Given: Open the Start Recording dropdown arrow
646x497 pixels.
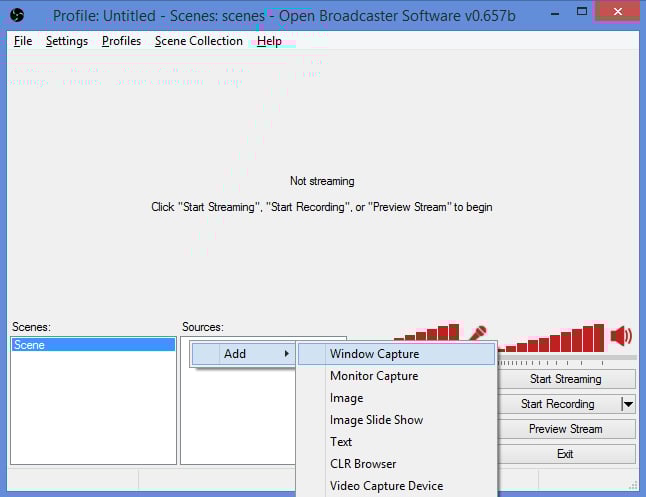Looking at the screenshot, I should click(628, 404).
